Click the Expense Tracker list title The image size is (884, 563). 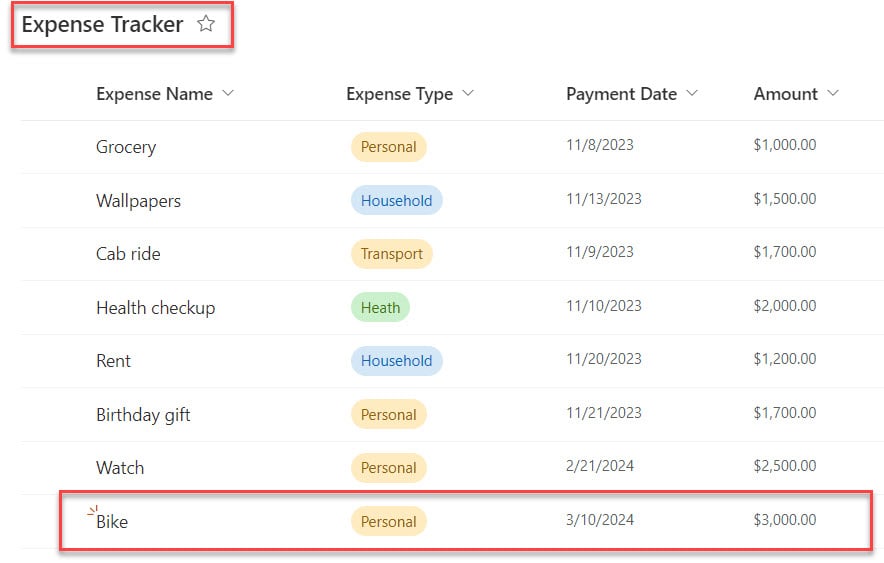click(103, 25)
